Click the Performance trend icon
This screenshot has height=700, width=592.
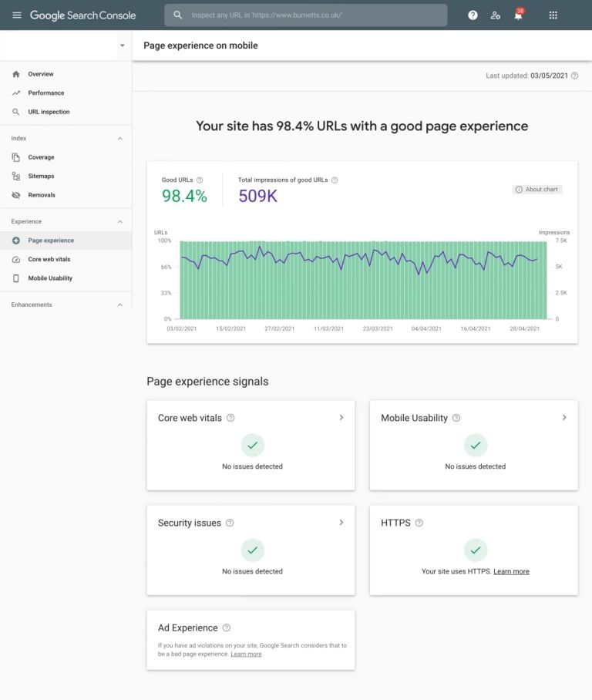(x=16, y=93)
